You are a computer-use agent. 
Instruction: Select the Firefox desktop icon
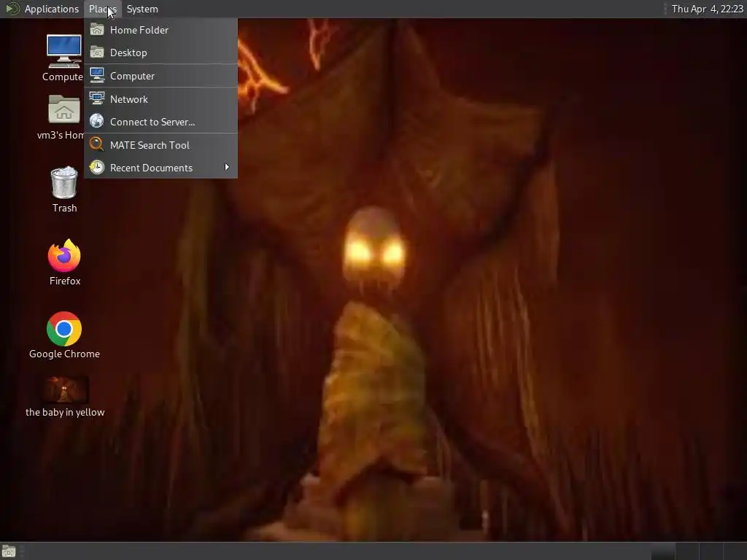(64, 255)
